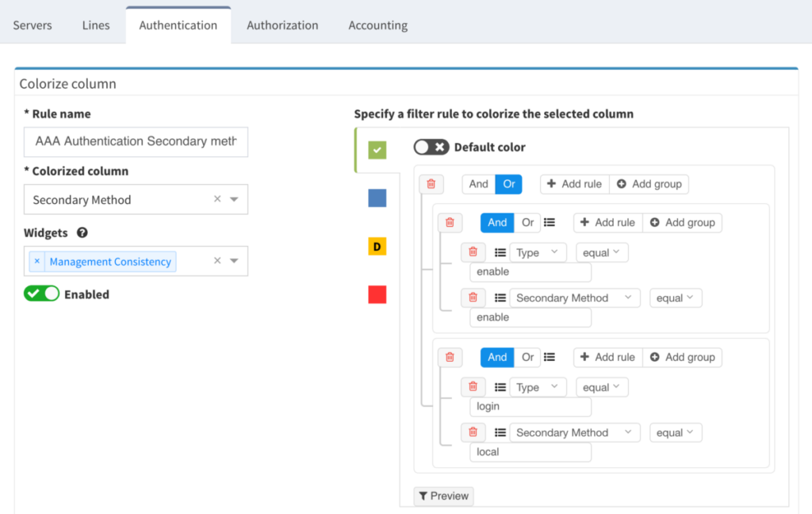Open the Accounting tab
The height and width of the screenshot is (514, 812).
(377, 25)
